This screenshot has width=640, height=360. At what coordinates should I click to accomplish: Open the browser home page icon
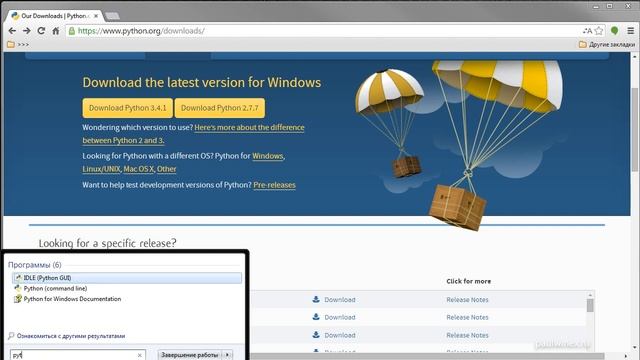(56, 31)
